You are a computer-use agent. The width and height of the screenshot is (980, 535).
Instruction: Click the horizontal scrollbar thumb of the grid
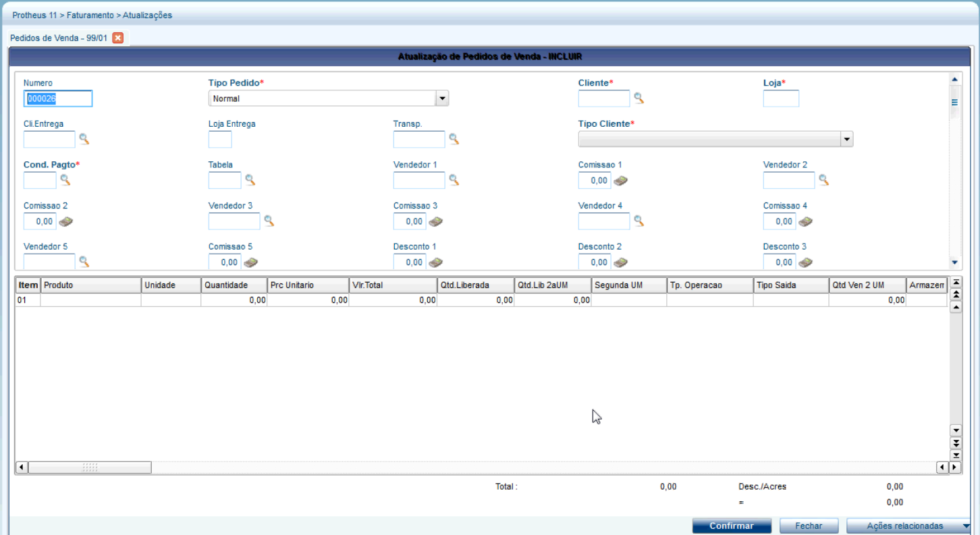coord(90,468)
